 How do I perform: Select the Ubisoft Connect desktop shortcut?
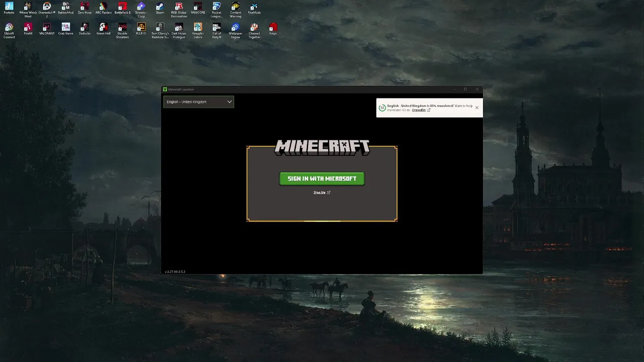click(x=9, y=30)
